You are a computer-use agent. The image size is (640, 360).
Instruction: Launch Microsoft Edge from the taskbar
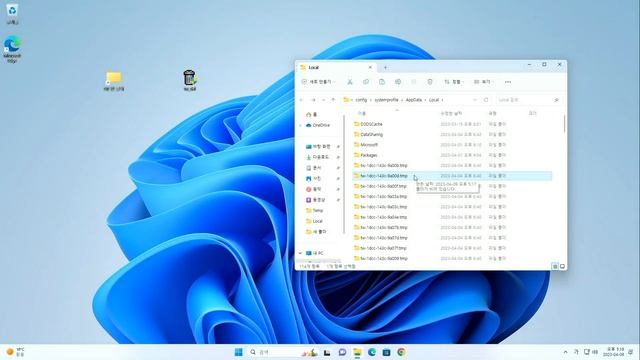(x=372, y=352)
